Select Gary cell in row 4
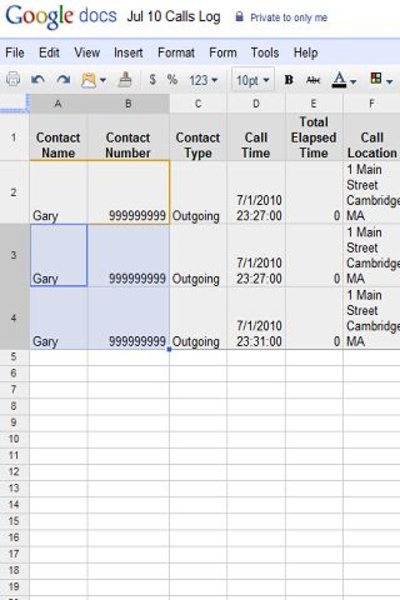The width and height of the screenshot is (400, 600). (58, 318)
